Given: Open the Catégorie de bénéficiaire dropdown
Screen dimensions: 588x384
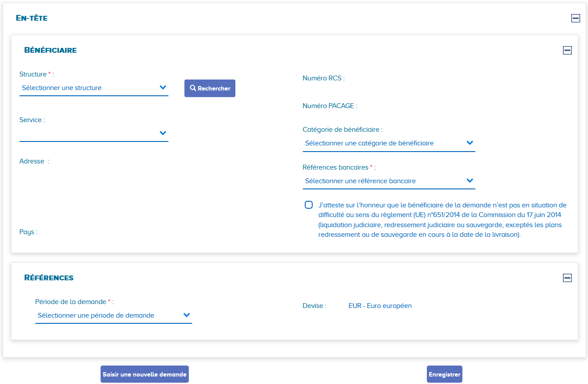Looking at the screenshot, I should (x=389, y=143).
